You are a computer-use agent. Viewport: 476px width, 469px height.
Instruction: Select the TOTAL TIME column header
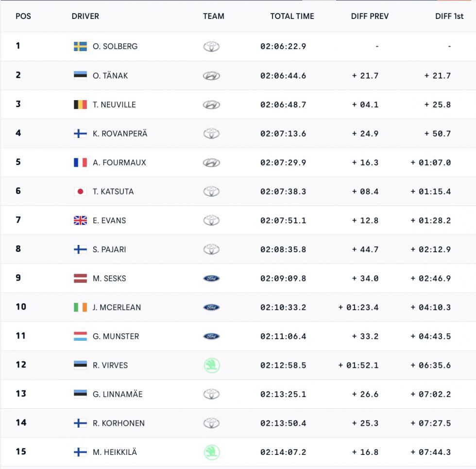[x=292, y=16]
